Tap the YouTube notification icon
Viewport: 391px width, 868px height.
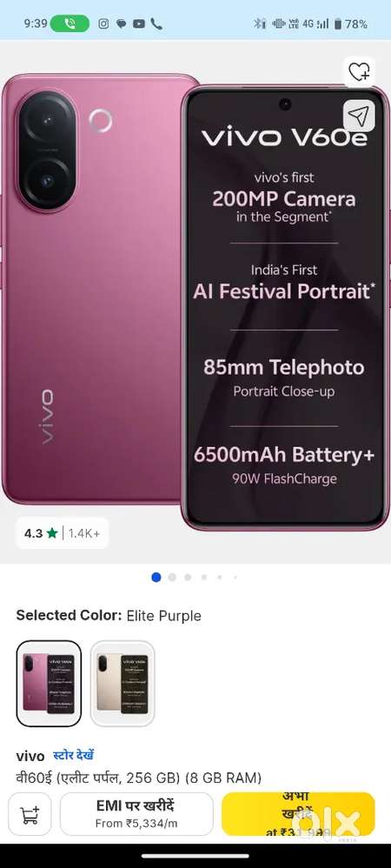pos(139,23)
